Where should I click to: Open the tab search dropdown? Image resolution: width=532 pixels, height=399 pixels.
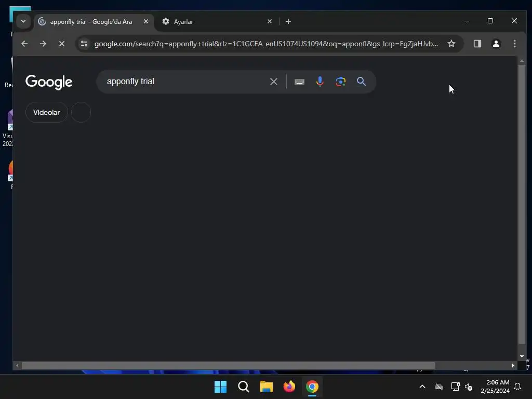tap(23, 21)
